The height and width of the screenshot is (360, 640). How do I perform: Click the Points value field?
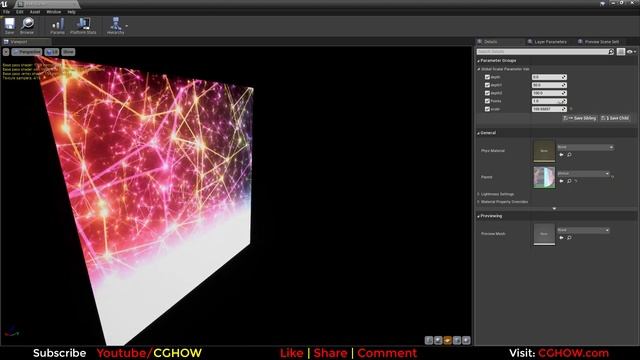tap(549, 101)
